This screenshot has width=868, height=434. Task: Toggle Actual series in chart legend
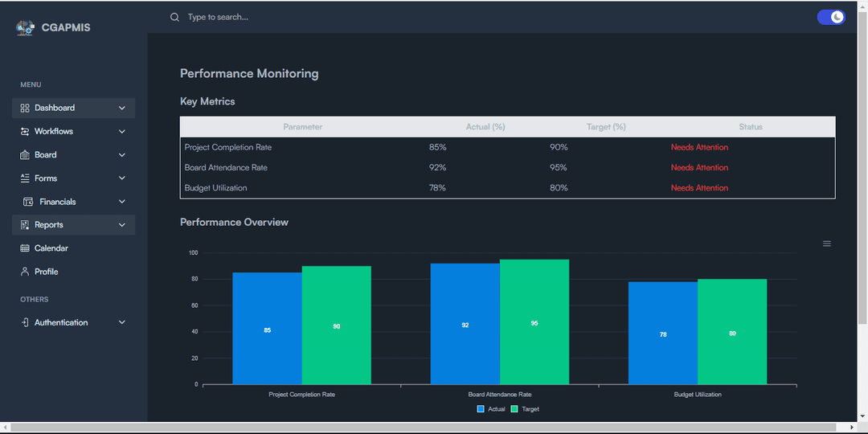(x=491, y=409)
